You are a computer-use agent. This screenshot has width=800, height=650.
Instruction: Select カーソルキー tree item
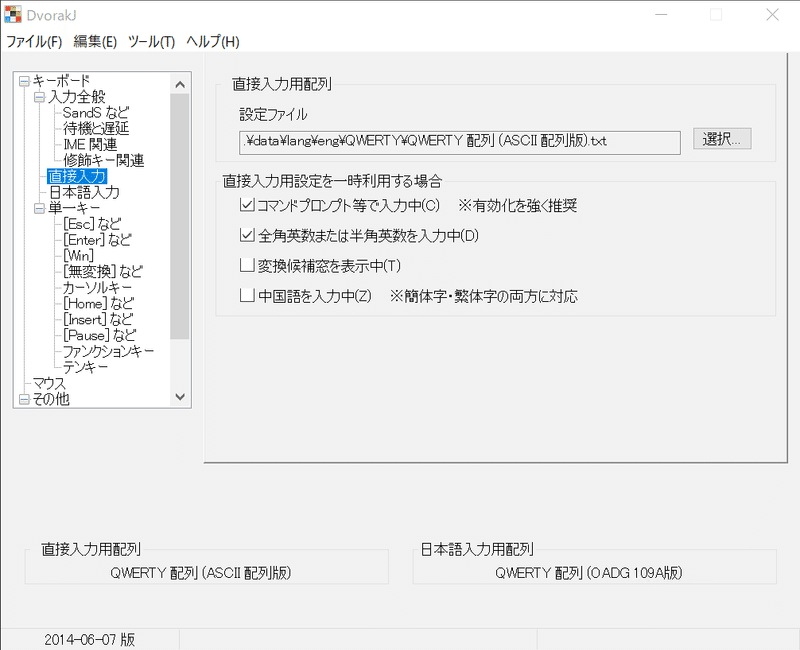(97, 287)
